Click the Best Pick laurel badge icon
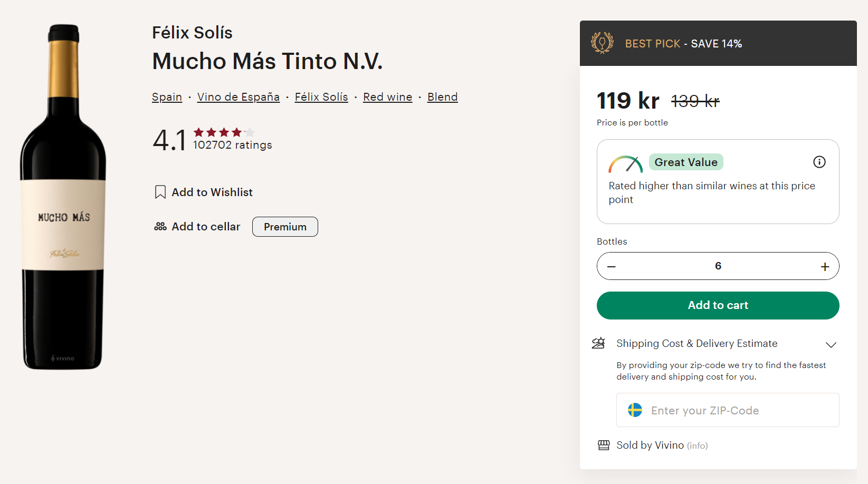 pyautogui.click(x=602, y=43)
